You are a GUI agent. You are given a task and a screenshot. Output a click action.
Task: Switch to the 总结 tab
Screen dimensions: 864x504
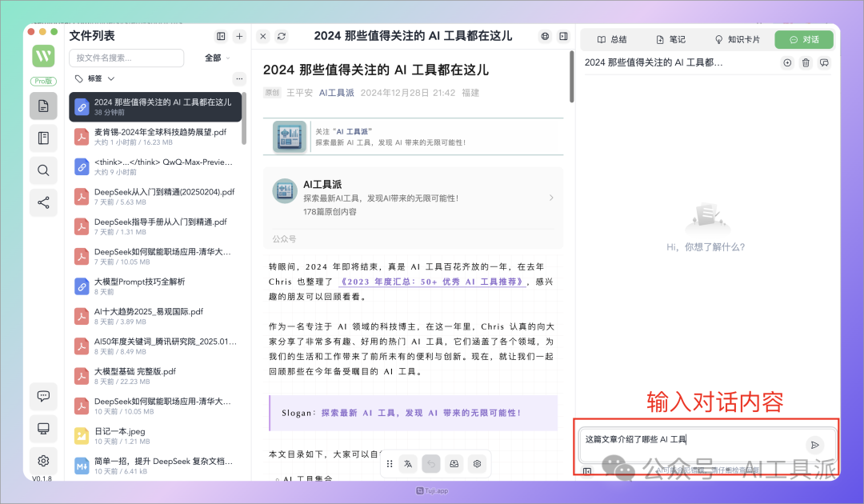[612, 40]
